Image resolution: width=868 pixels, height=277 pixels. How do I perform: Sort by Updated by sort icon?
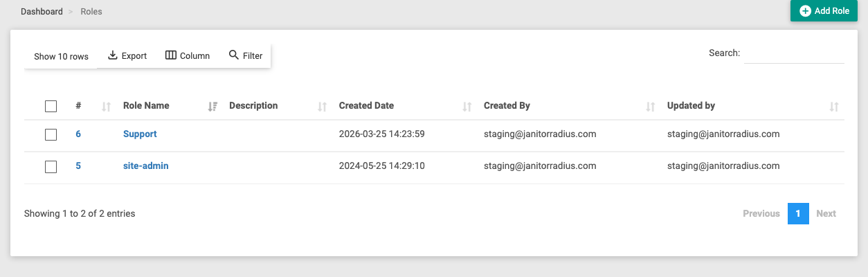tap(834, 107)
